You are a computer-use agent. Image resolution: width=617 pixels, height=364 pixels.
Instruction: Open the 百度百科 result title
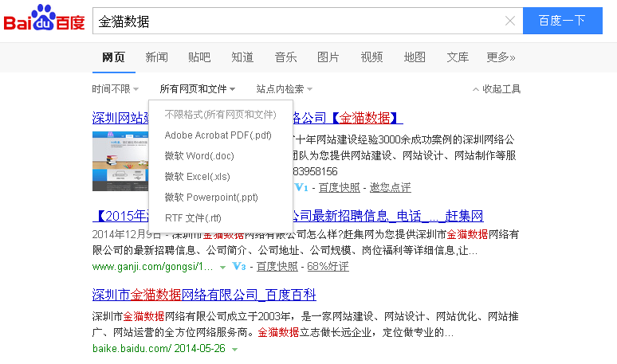(204, 295)
